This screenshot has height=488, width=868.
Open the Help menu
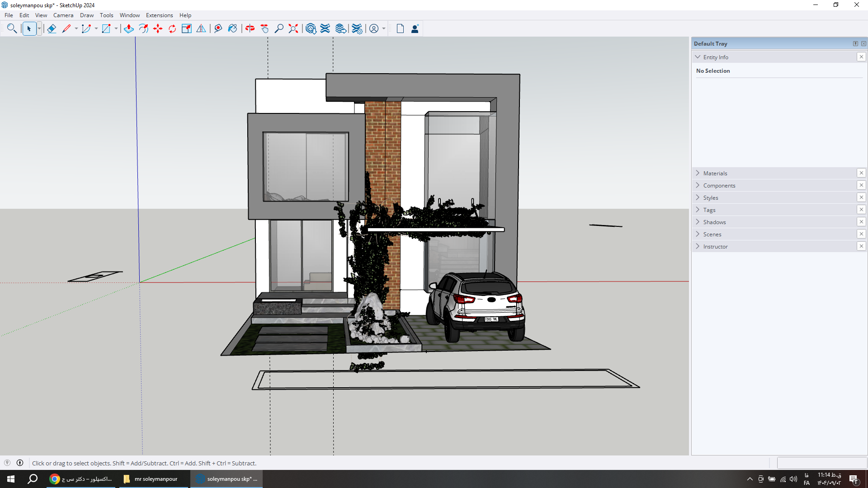pos(185,15)
